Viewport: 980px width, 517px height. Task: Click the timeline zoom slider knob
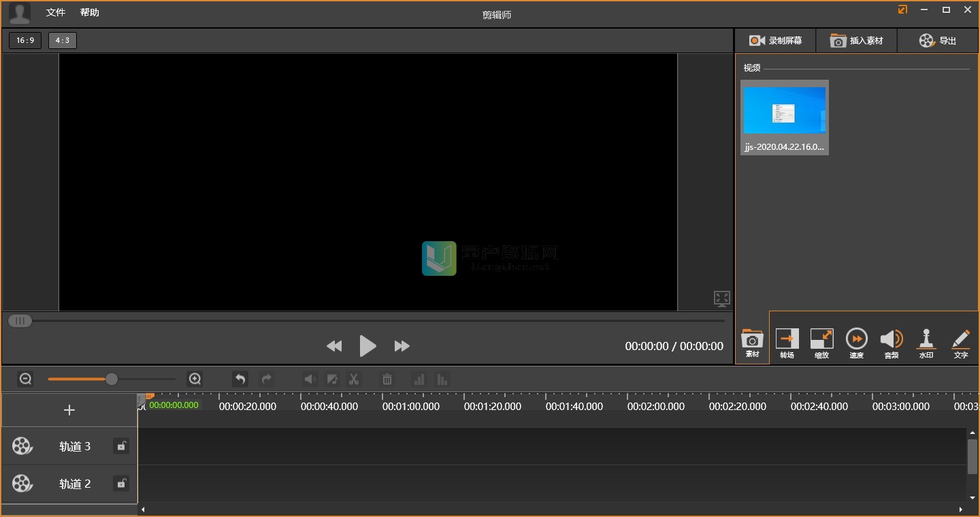pos(112,379)
